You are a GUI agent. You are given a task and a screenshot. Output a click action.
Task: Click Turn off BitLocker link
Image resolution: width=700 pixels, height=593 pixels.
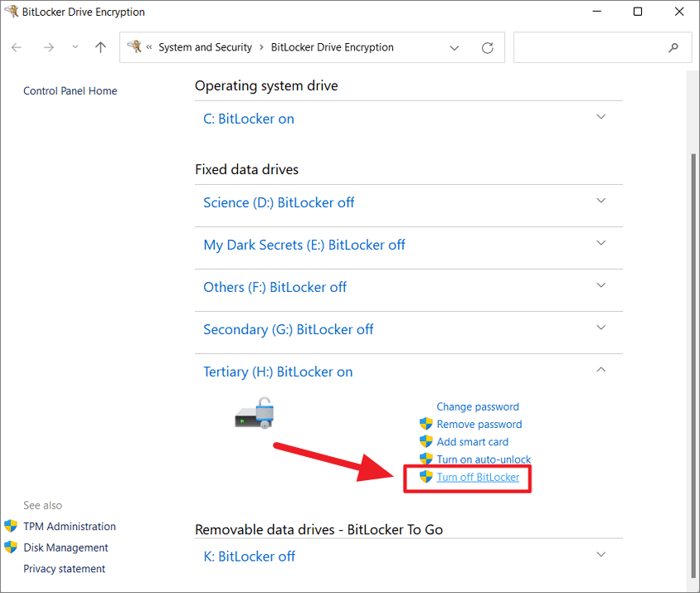tap(478, 478)
